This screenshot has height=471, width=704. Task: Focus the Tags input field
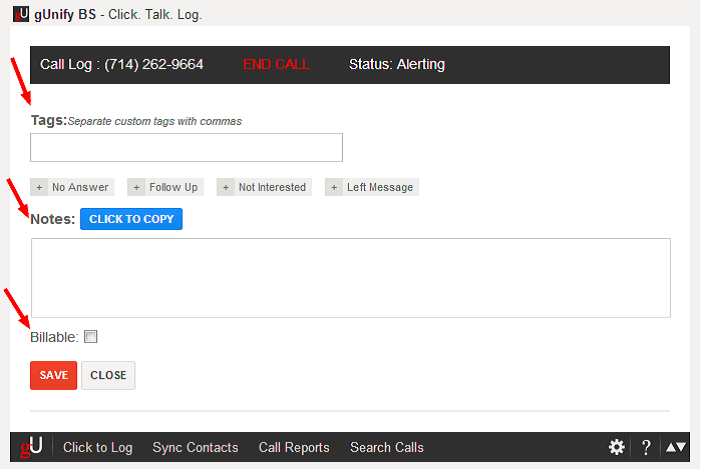[x=186, y=148]
